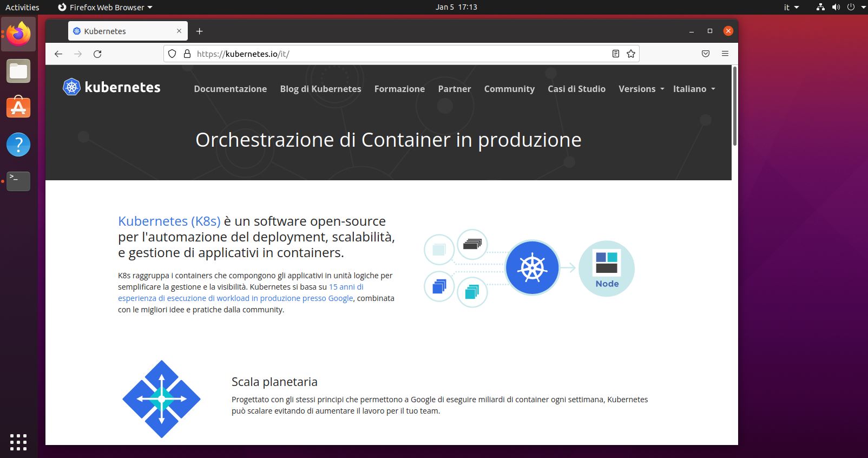Click 'Orchestrazione di Container in produzione' heading
The width and height of the screenshot is (868, 458).
click(x=389, y=140)
